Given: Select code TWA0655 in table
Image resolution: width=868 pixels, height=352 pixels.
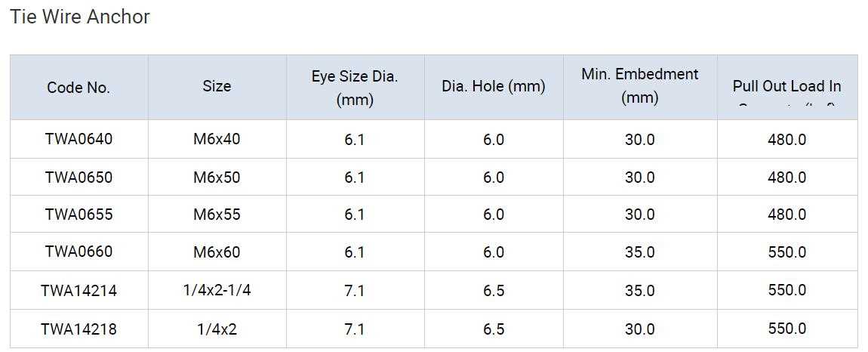Looking at the screenshot, I should (78, 215).
